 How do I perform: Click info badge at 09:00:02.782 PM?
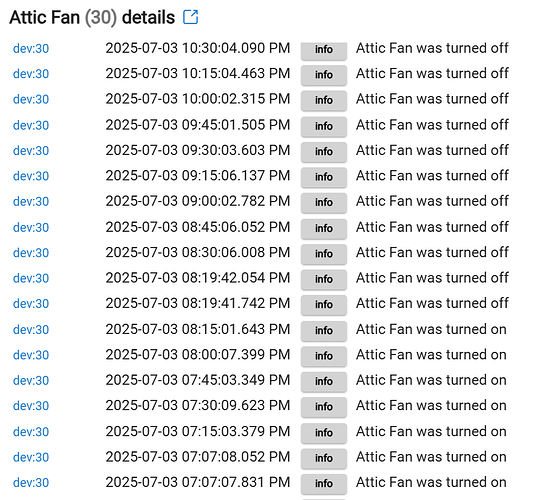[x=324, y=203]
